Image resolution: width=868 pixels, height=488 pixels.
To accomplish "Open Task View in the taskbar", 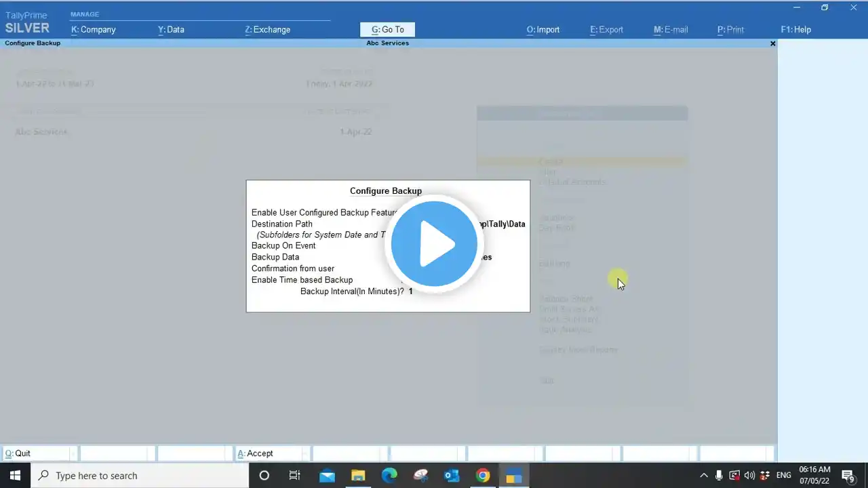I will pyautogui.click(x=295, y=475).
